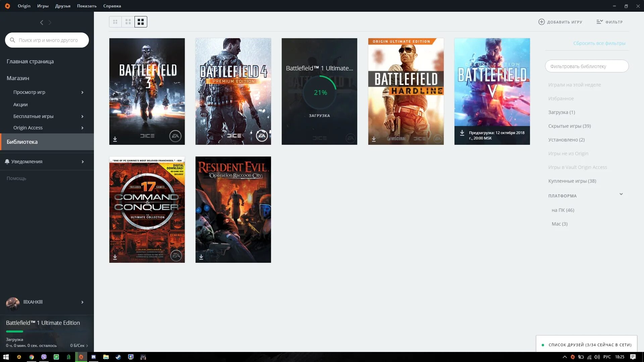Click the 'Фильтровать библиотеку' input field

point(587,66)
